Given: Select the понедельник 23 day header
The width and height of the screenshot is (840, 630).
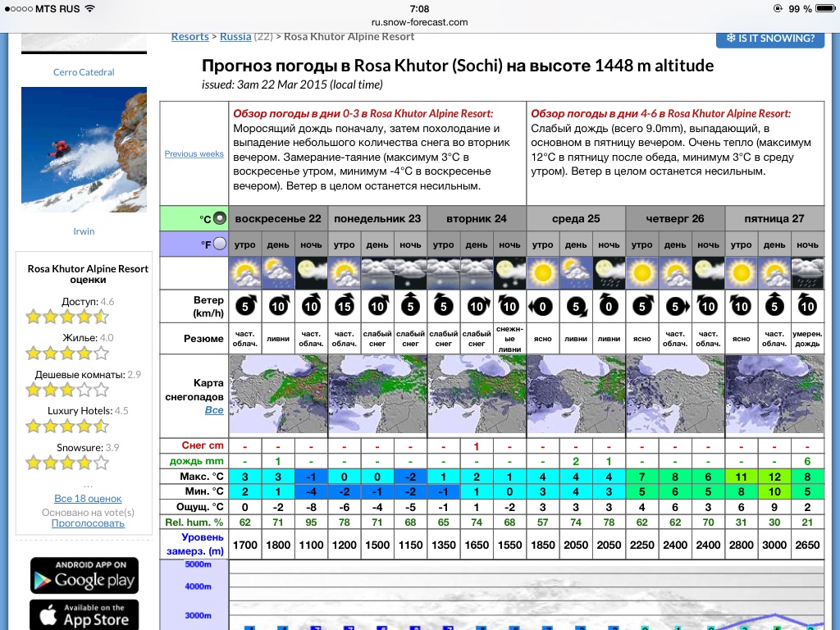Looking at the screenshot, I should click(x=377, y=218).
